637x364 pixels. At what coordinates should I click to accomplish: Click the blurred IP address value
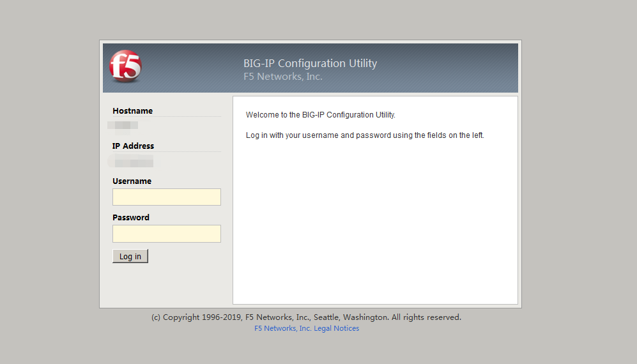pyautogui.click(x=131, y=162)
